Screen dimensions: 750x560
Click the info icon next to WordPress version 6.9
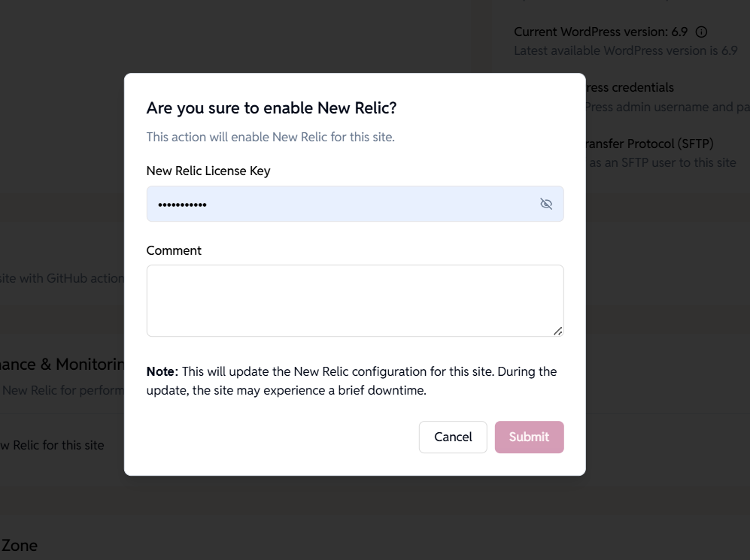[702, 32]
